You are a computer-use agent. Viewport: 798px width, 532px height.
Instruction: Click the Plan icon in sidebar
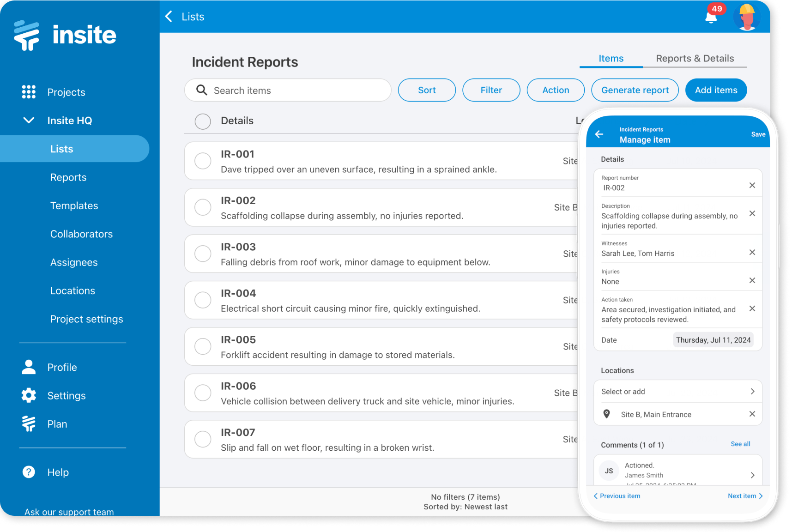[29, 423]
